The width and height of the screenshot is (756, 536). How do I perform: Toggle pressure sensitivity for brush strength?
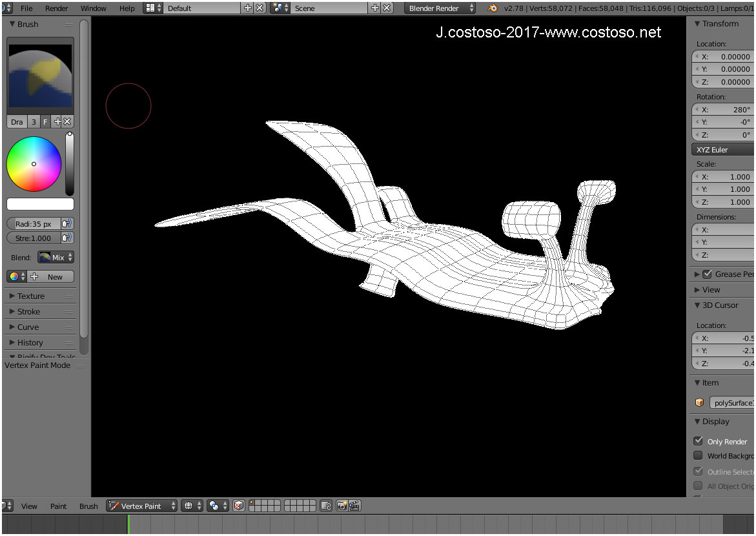click(66, 238)
